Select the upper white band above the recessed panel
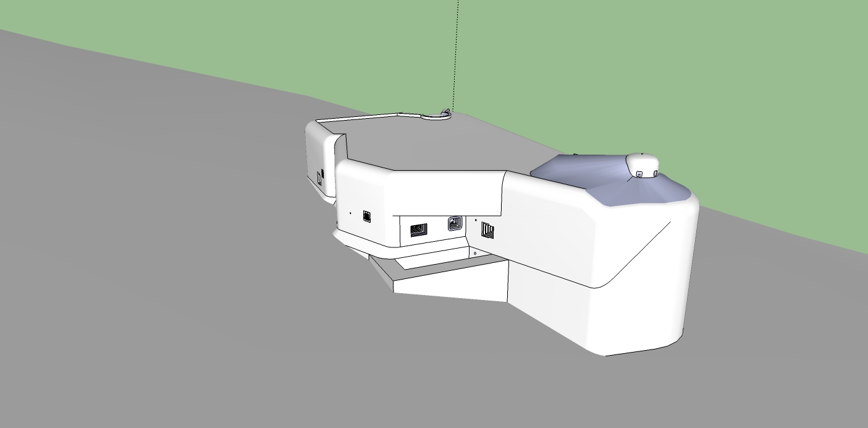868x428 pixels. tap(445, 192)
